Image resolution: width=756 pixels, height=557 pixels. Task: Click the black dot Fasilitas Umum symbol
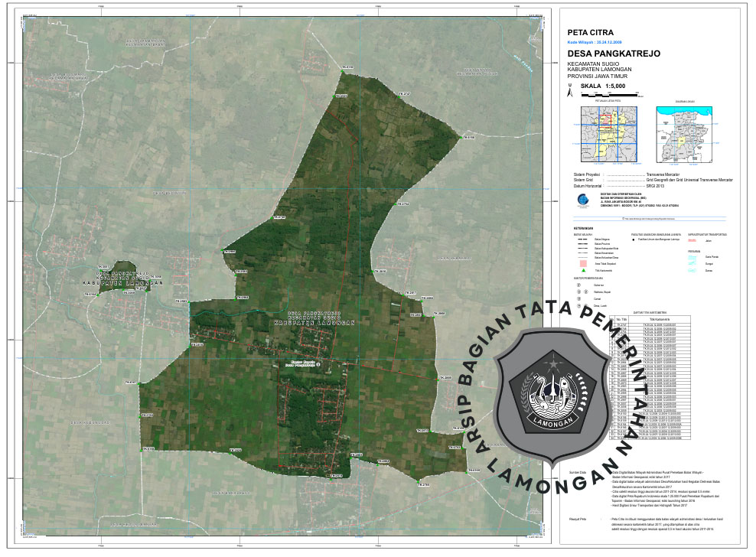pyautogui.click(x=634, y=240)
